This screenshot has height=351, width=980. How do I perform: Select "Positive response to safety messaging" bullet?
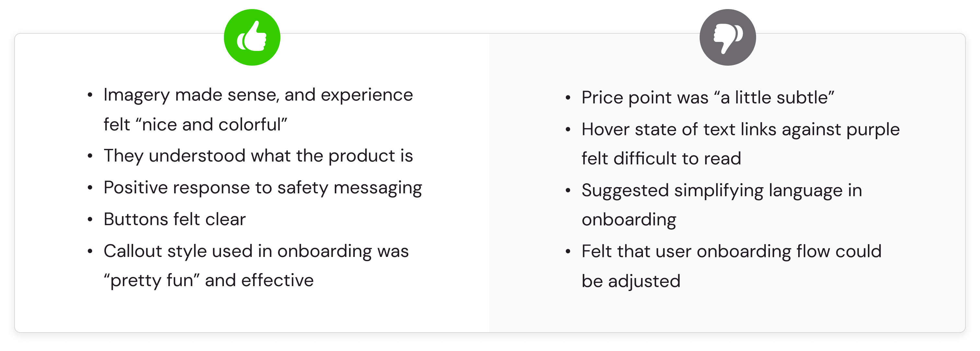tap(262, 188)
